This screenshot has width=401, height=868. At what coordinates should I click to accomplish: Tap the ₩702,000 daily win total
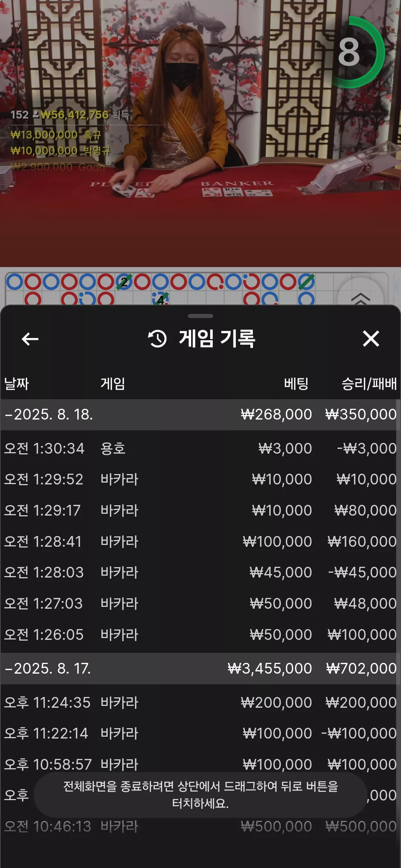click(361, 668)
